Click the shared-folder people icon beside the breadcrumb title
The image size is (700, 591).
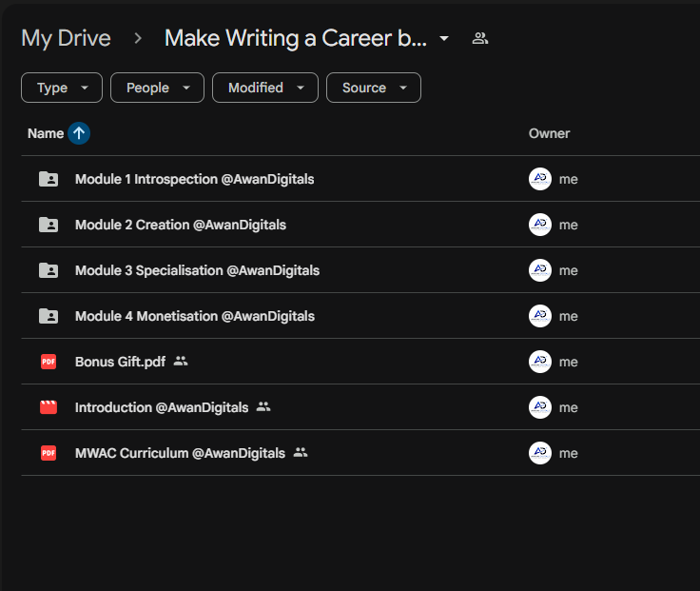(480, 38)
